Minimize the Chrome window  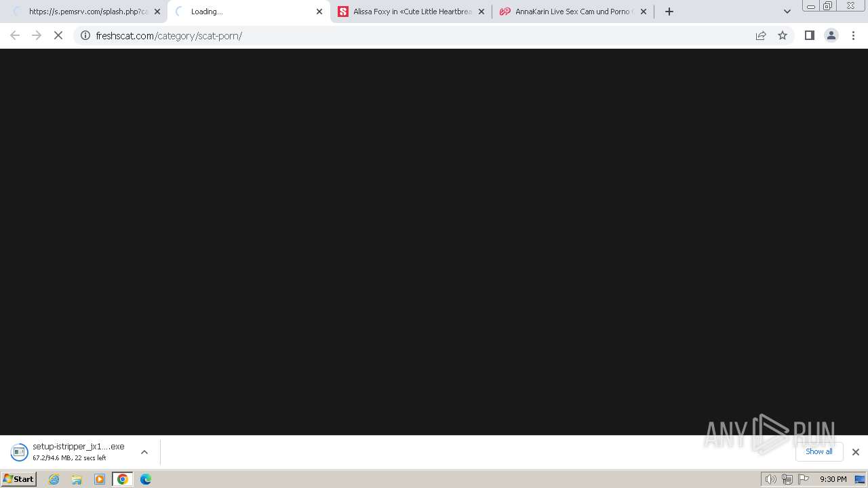(x=810, y=6)
